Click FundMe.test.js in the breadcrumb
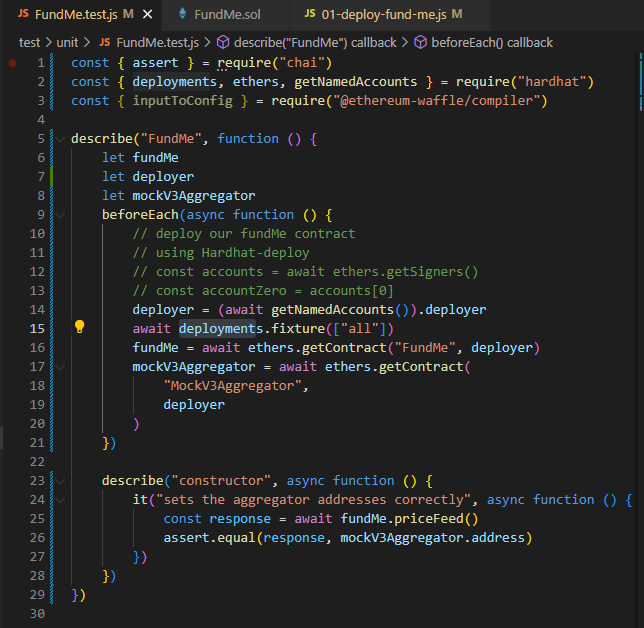This screenshot has height=628, width=644. coord(158,42)
